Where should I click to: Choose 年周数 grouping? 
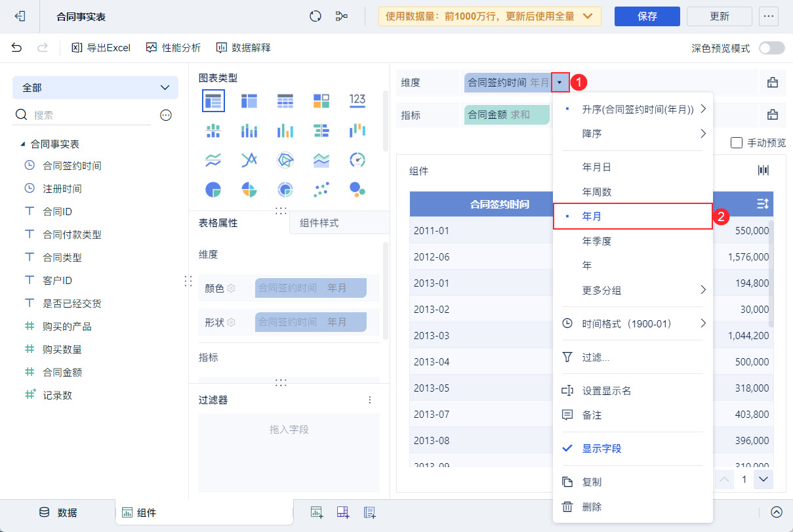[x=633, y=192]
